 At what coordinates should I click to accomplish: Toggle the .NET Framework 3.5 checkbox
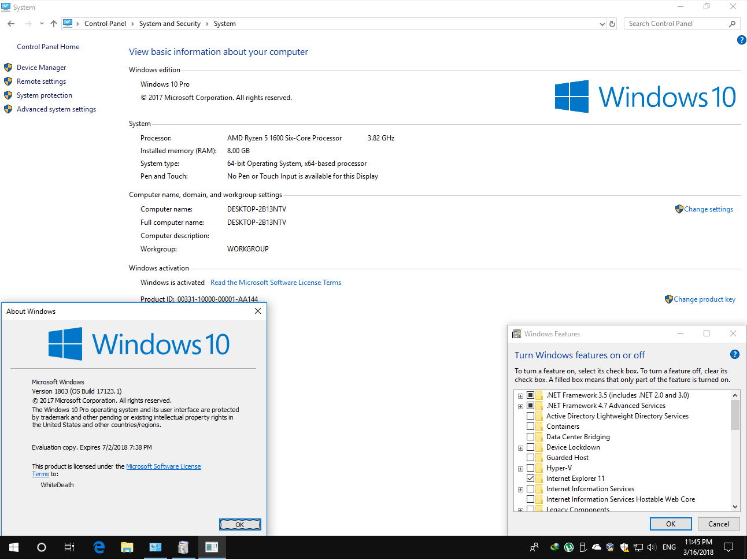(x=530, y=395)
